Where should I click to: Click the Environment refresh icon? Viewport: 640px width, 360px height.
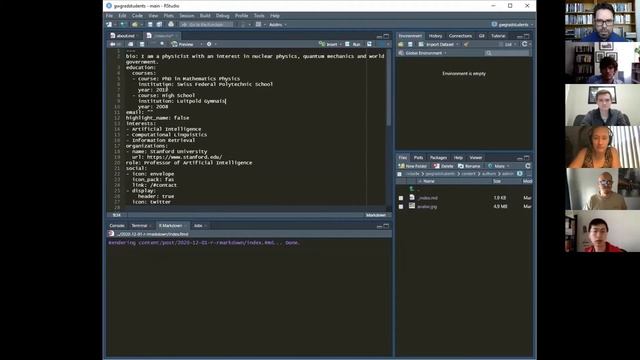point(524,44)
